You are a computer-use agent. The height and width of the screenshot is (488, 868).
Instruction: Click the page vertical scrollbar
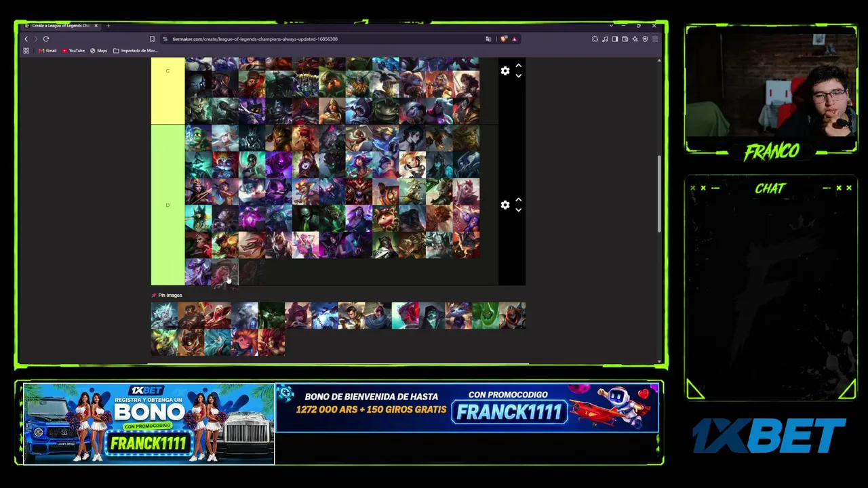pos(659,193)
